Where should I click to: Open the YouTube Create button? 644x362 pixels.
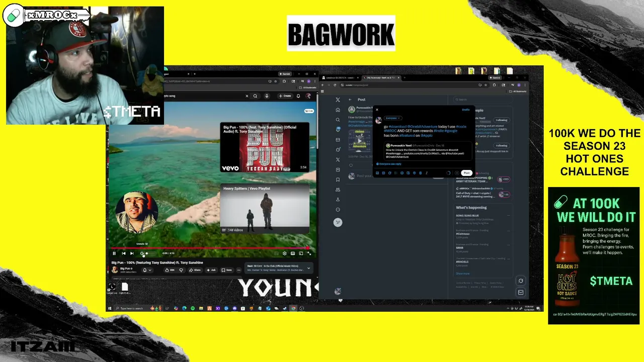tap(285, 96)
